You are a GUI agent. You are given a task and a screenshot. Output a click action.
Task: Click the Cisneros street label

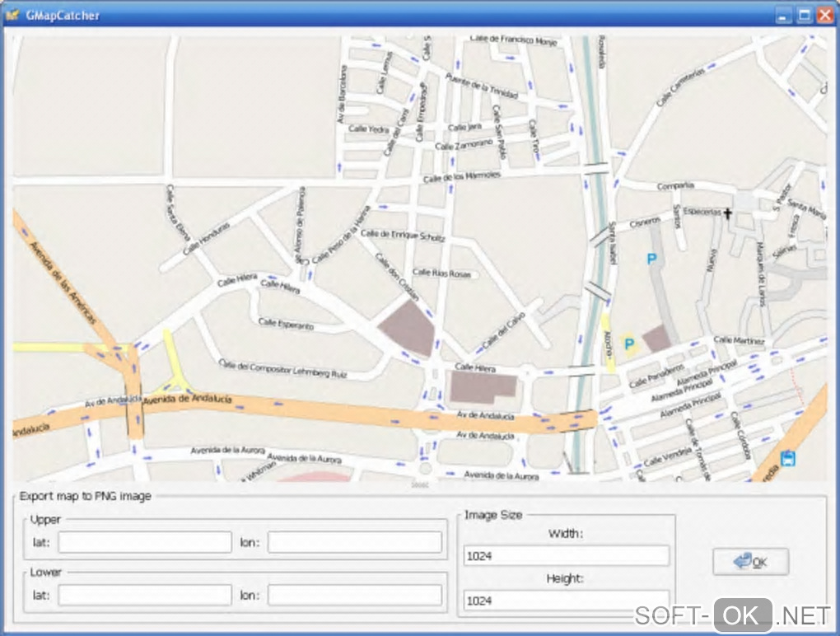pyautogui.click(x=645, y=222)
